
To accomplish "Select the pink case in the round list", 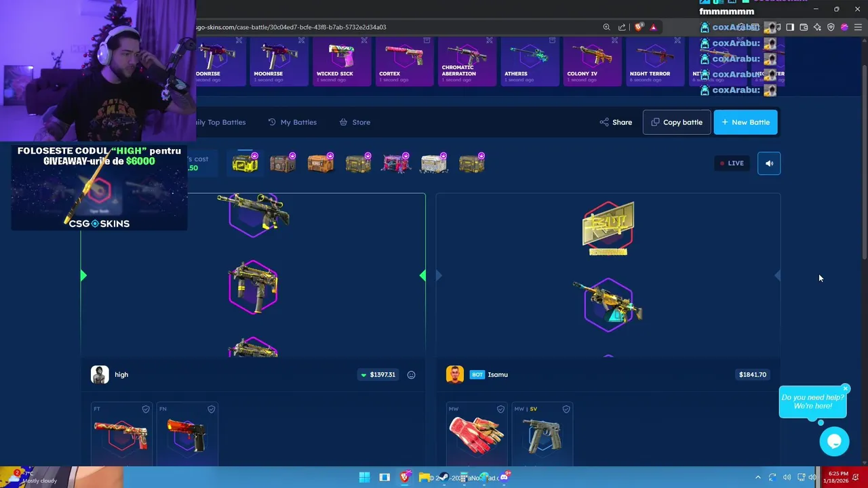I will point(397,163).
